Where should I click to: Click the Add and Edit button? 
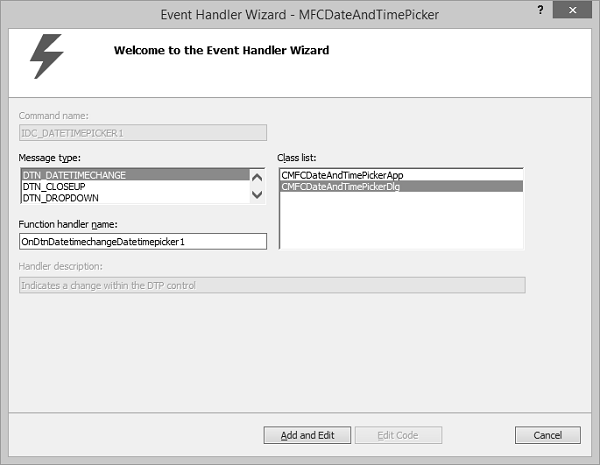(307, 435)
